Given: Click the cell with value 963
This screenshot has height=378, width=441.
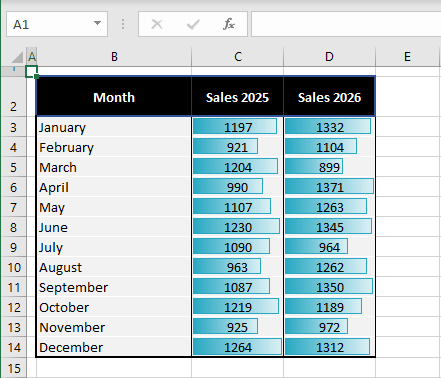Looking at the screenshot, I should 238,267.
